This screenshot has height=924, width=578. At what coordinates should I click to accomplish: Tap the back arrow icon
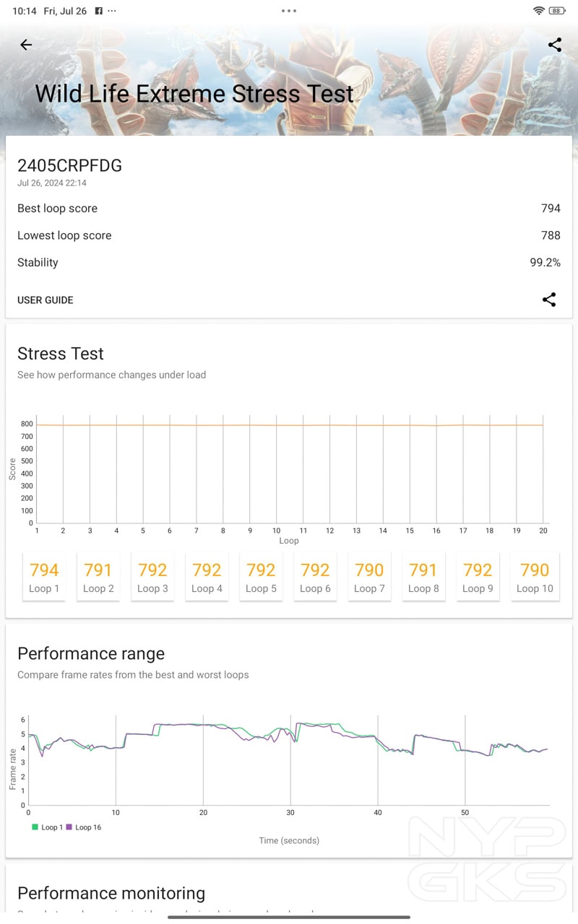(x=26, y=45)
